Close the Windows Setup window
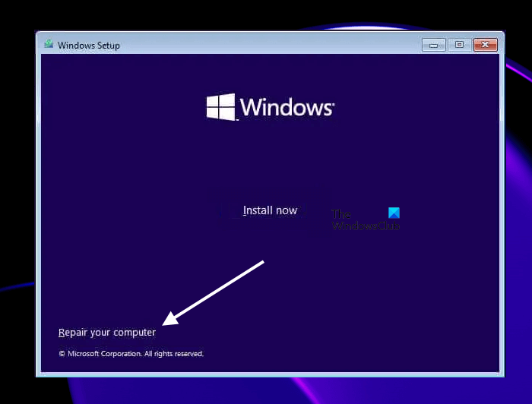532x404 pixels. tap(485, 45)
